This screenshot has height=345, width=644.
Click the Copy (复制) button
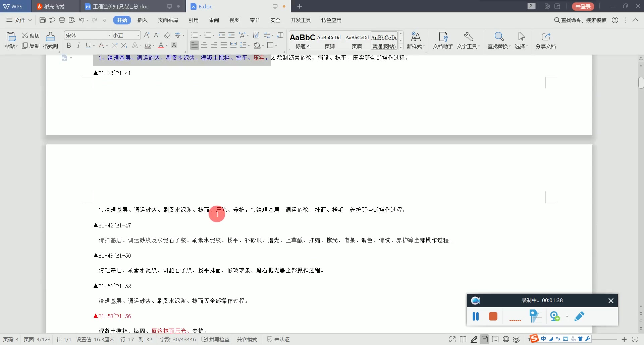tap(31, 46)
